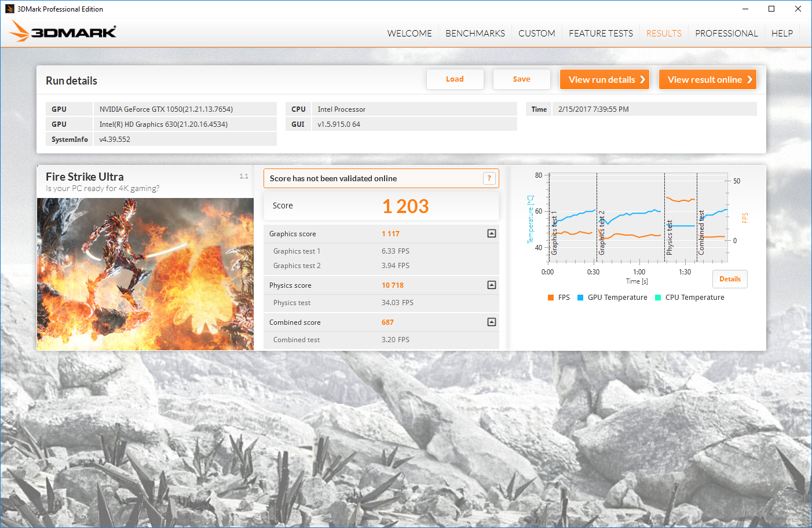Select the Physics test row
The image size is (812, 528).
point(381,303)
